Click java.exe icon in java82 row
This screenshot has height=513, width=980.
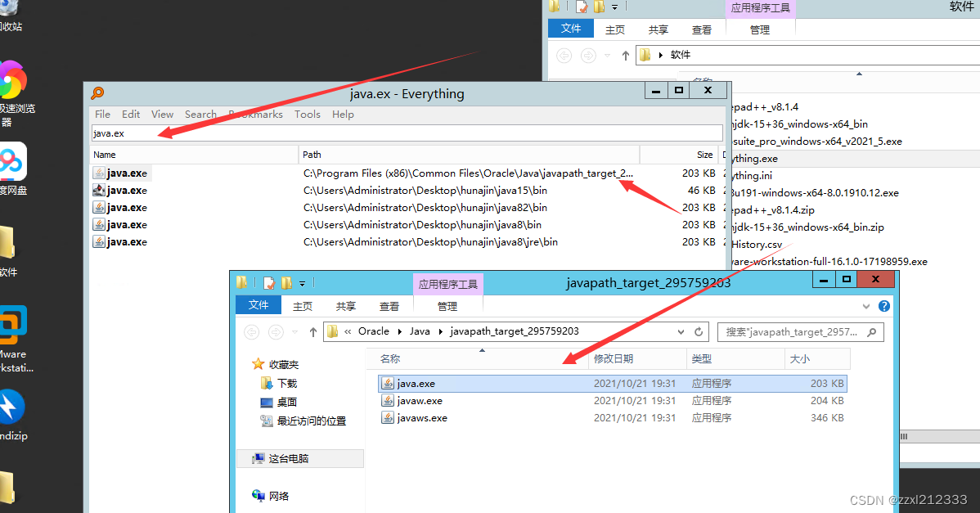coord(99,208)
